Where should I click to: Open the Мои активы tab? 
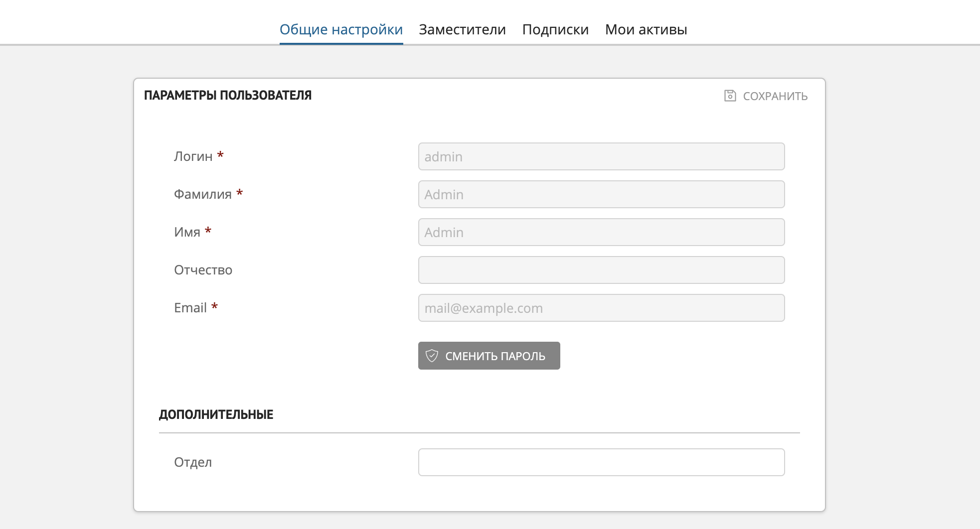click(646, 29)
